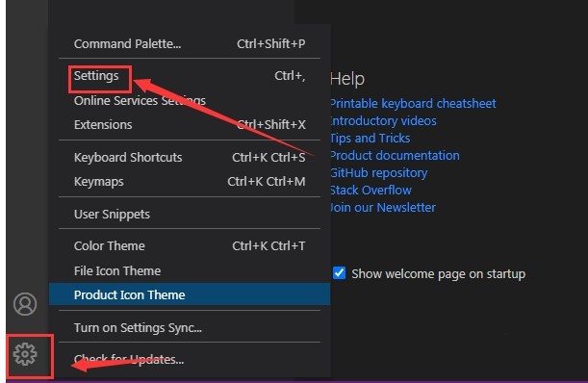Open User Snippets
Viewport: 588px width, 383px height.
[190, 215]
